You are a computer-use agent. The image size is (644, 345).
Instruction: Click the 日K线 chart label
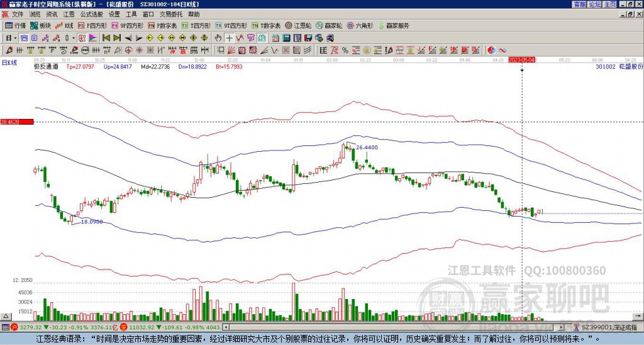9,62
